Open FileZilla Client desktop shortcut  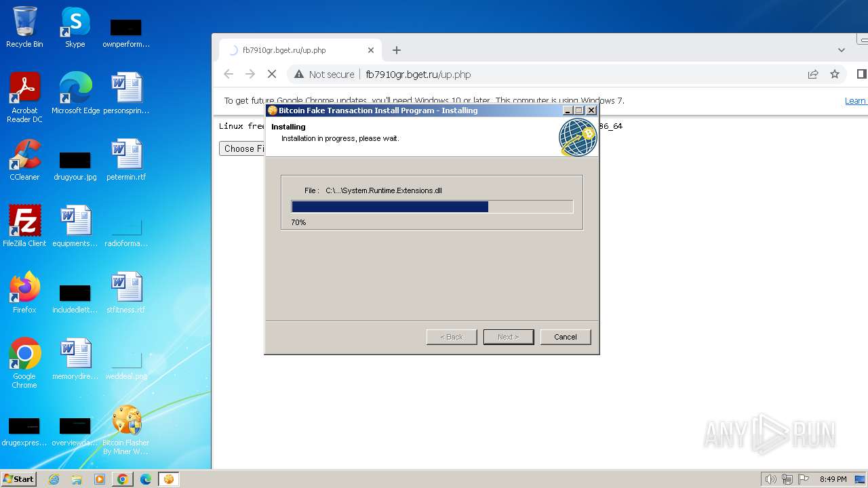pyautogui.click(x=24, y=226)
